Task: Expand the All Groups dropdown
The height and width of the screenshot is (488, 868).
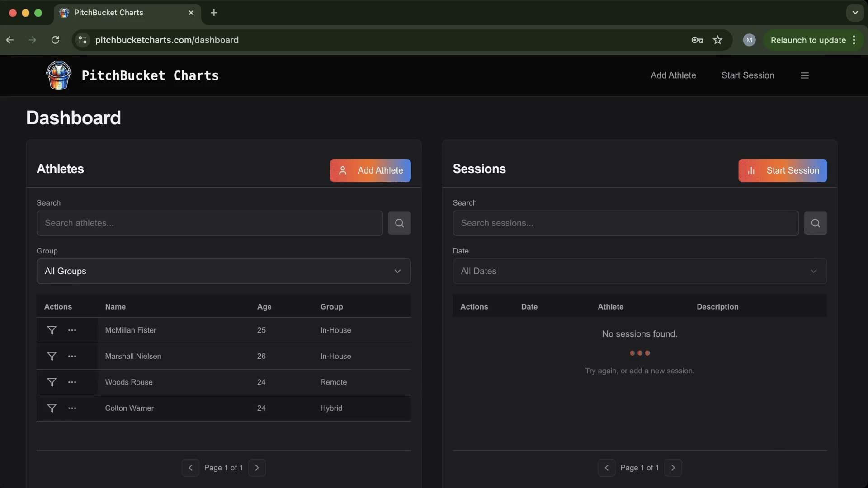Action: coord(223,271)
